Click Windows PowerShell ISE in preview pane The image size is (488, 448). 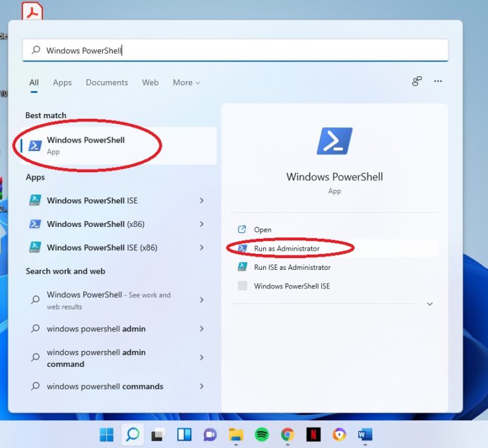334,286
